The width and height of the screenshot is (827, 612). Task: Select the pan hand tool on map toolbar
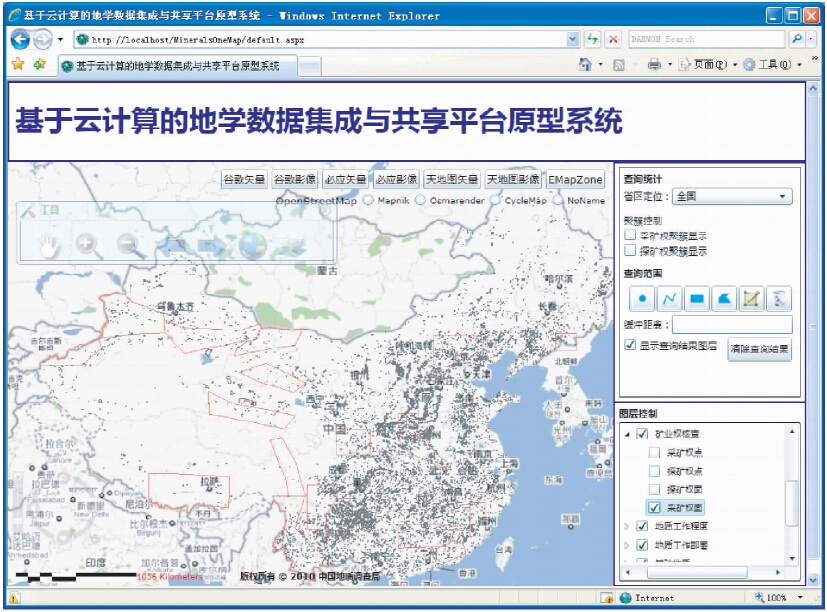coord(49,242)
